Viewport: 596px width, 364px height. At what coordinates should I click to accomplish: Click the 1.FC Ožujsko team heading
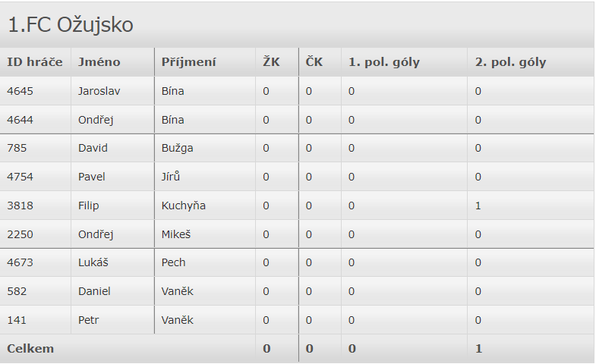pyautogui.click(x=71, y=25)
